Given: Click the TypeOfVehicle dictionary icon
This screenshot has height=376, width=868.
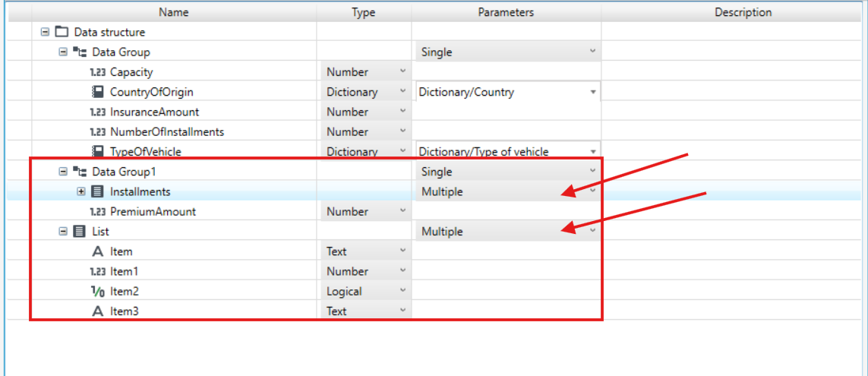Looking at the screenshot, I should 98,151.
